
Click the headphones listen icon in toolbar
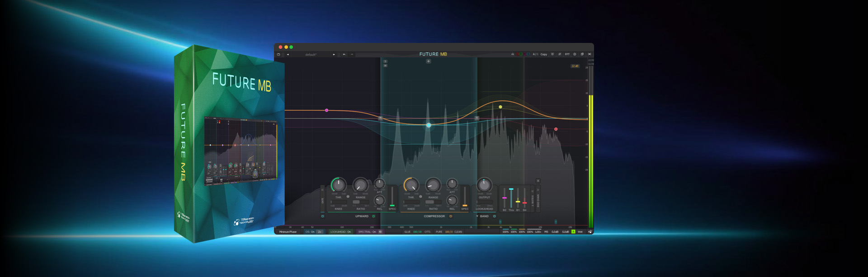(513, 54)
